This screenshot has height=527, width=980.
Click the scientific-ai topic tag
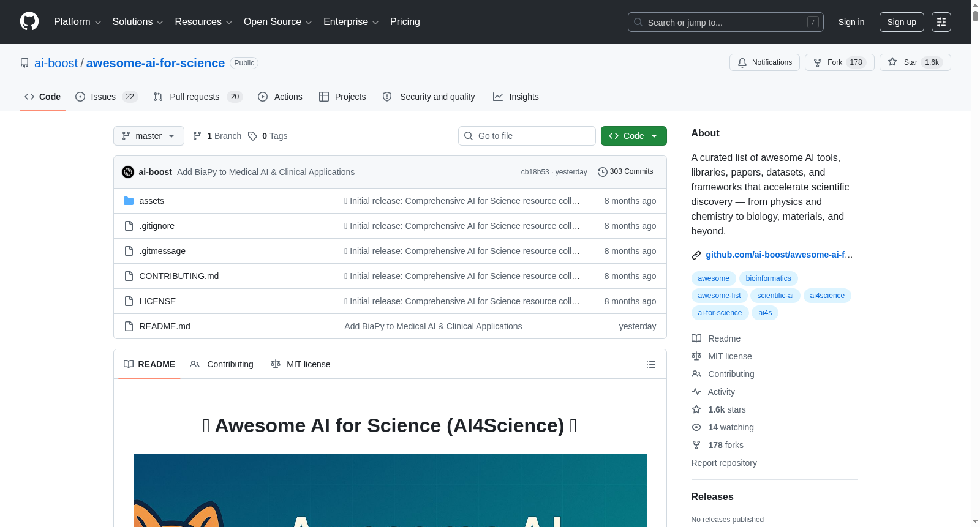[x=775, y=296]
